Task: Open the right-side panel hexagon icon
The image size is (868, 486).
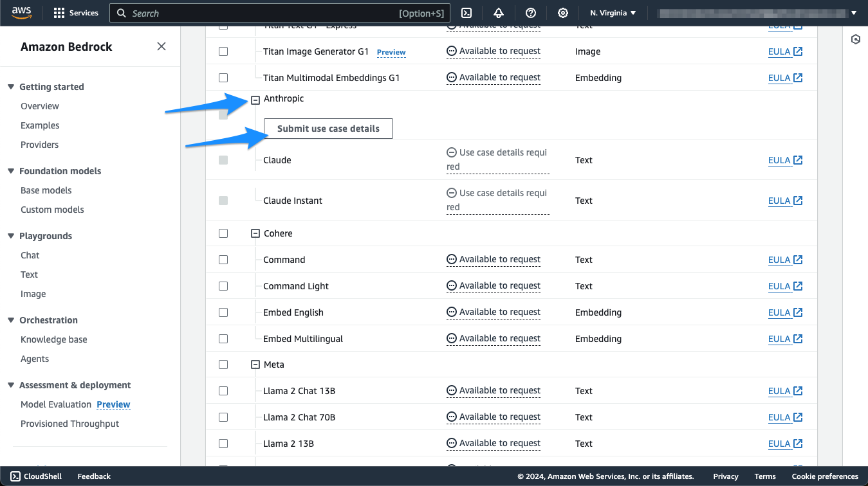Action: pos(855,39)
